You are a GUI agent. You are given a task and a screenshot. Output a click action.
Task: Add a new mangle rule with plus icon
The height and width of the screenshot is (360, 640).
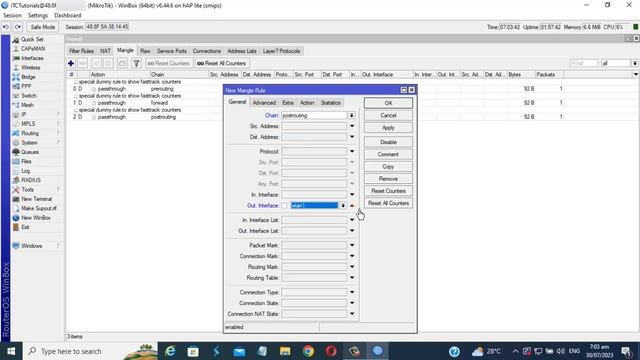(71, 63)
